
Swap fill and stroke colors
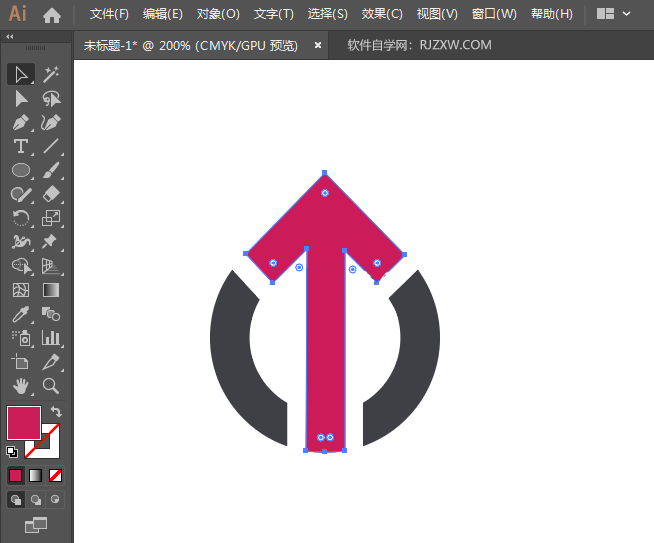(x=56, y=412)
